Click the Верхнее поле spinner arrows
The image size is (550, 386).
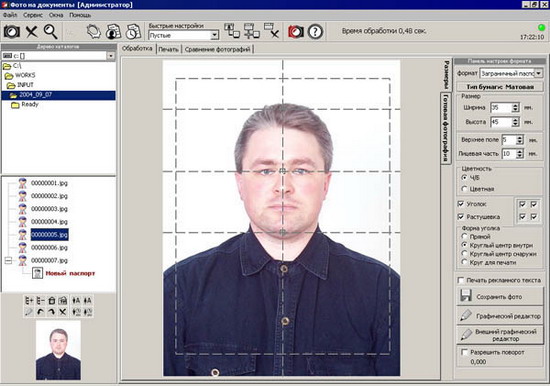(x=520, y=140)
